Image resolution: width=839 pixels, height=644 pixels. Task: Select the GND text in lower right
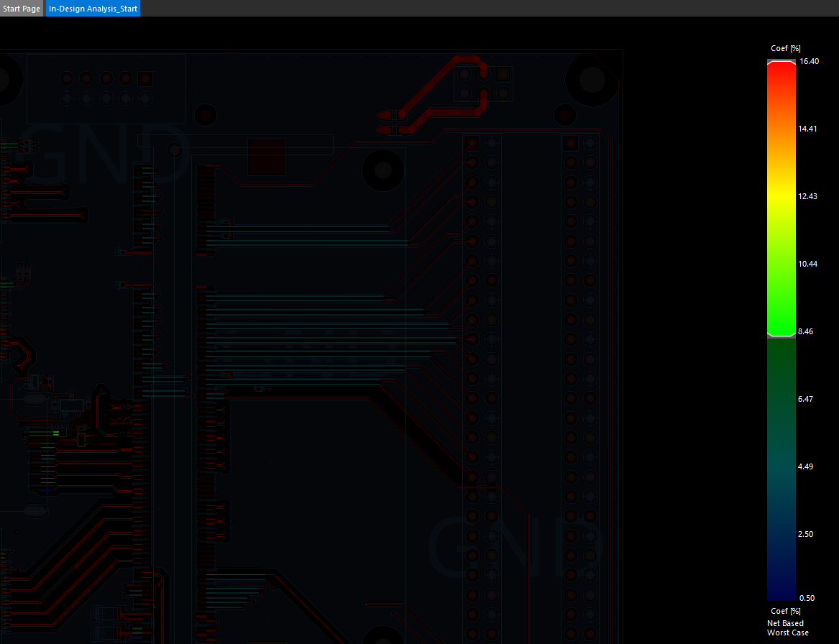coord(515,546)
